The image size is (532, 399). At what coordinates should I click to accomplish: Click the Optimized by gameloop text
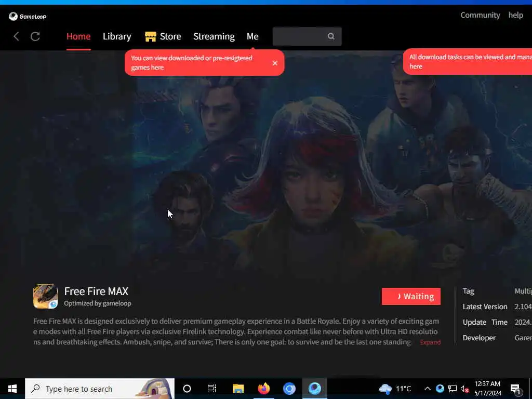(x=98, y=303)
